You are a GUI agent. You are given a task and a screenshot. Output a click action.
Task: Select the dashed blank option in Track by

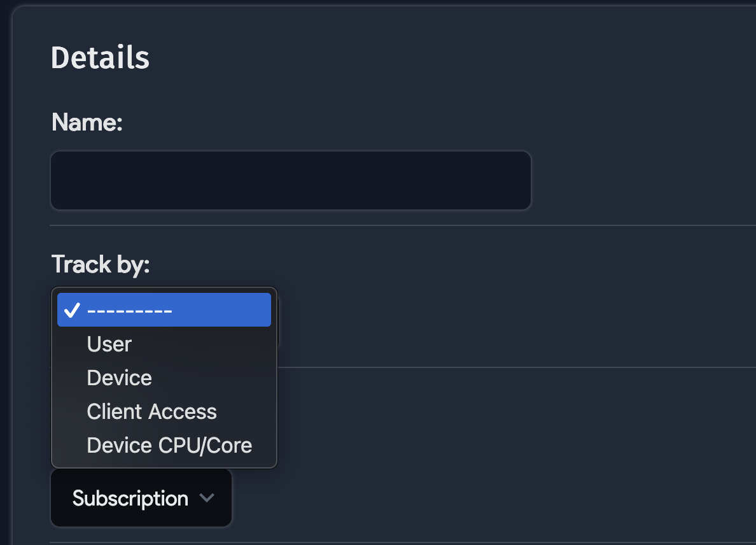(130, 310)
